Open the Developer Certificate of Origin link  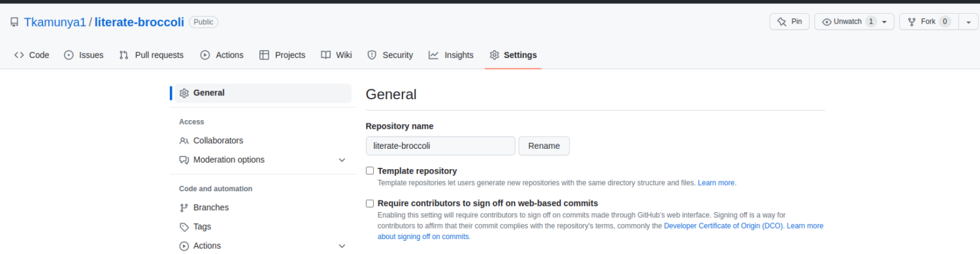pyautogui.click(x=724, y=226)
